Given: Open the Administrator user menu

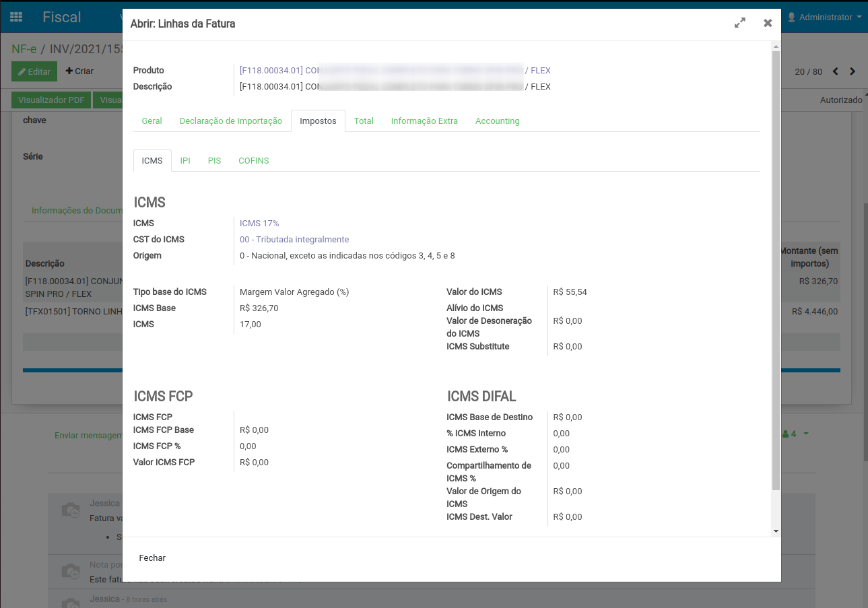Looking at the screenshot, I should point(824,17).
